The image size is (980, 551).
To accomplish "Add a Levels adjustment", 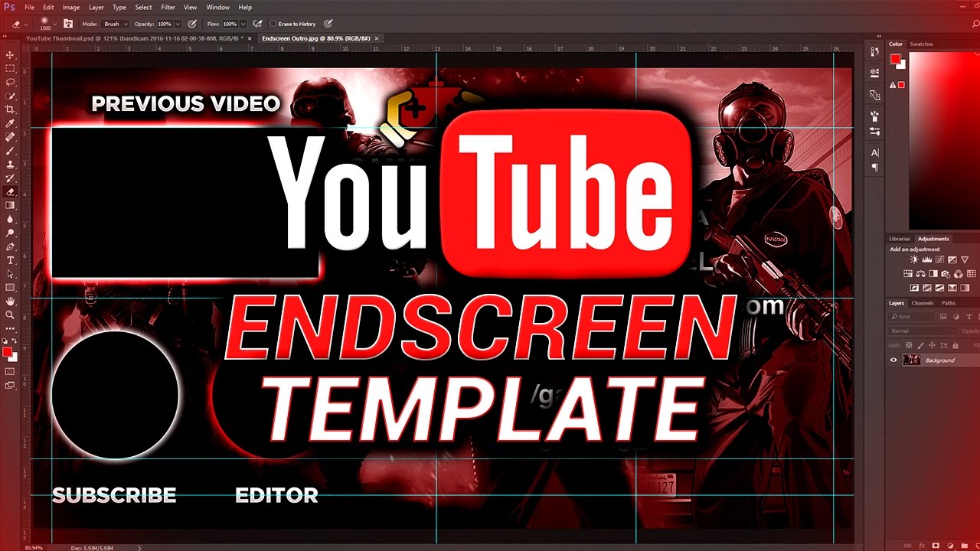I will tap(926, 260).
